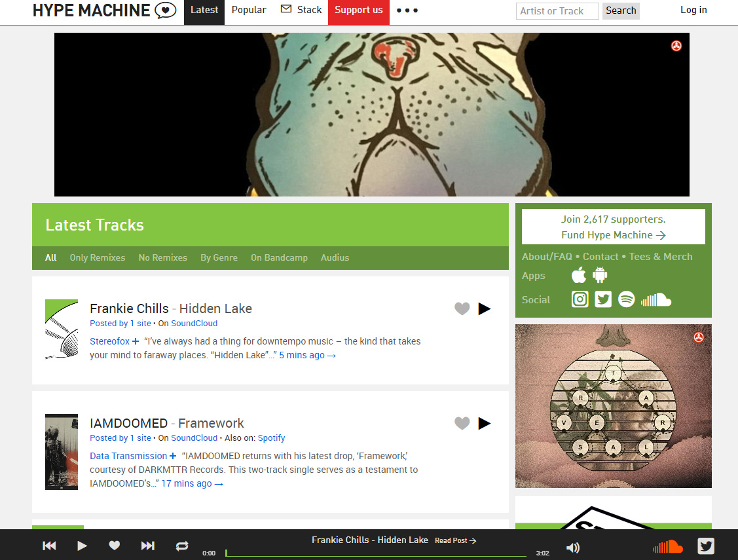
Task: Click the Posted by 1 site link for Hidden Lake
Action: [120, 324]
